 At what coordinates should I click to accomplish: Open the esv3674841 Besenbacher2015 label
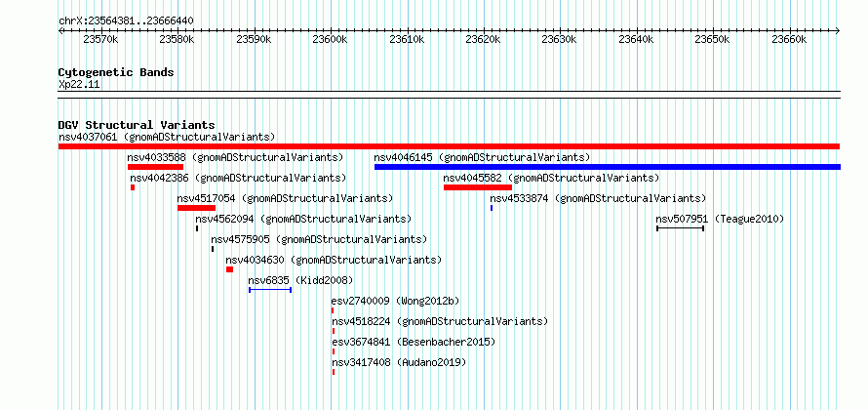point(414,342)
